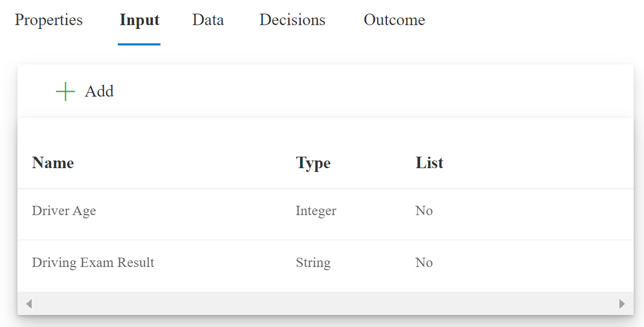Click the Add label text

[99, 92]
